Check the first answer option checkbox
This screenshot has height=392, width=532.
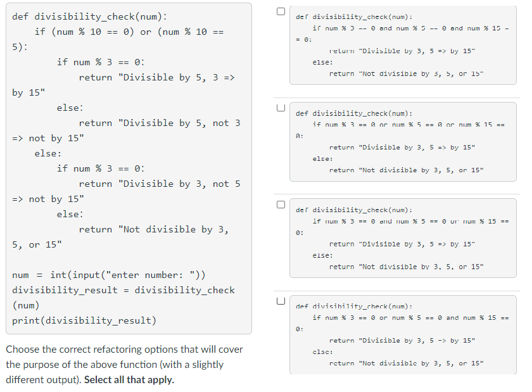pyautogui.click(x=279, y=11)
